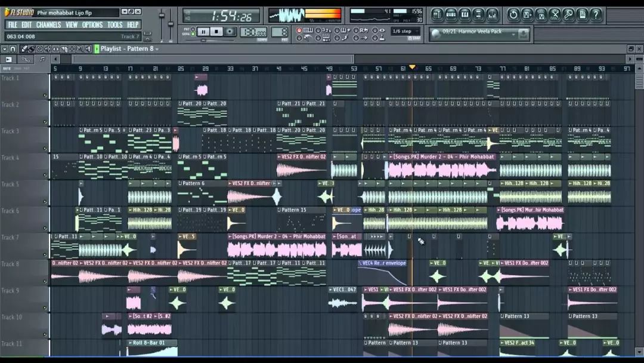The image size is (644, 363).
Task: Open the CHANNELS menu
Action: point(48,24)
